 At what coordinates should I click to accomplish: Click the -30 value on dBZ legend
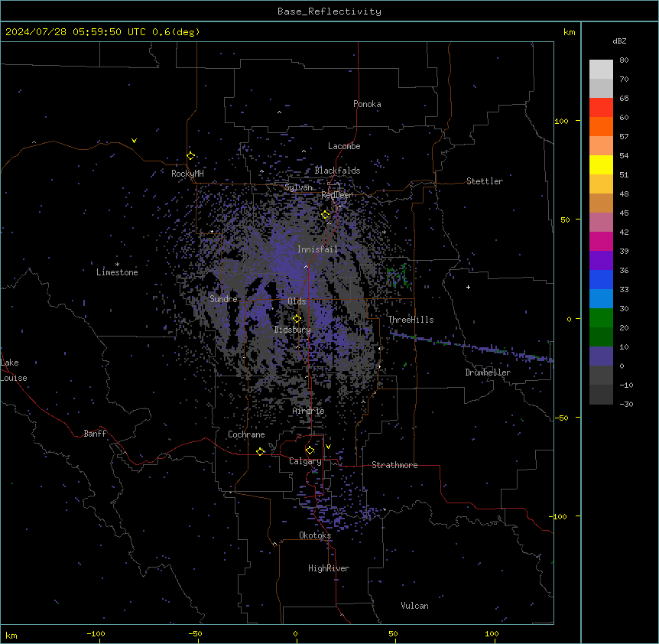(x=626, y=404)
